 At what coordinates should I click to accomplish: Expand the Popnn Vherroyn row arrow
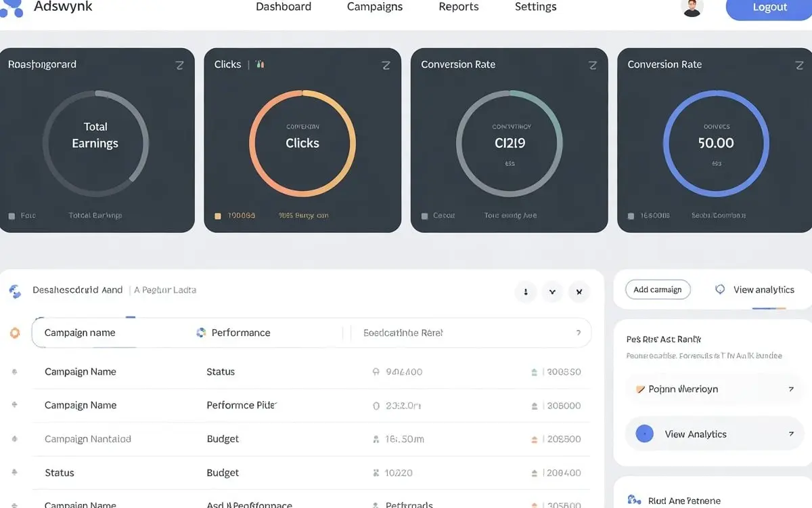[x=791, y=389]
